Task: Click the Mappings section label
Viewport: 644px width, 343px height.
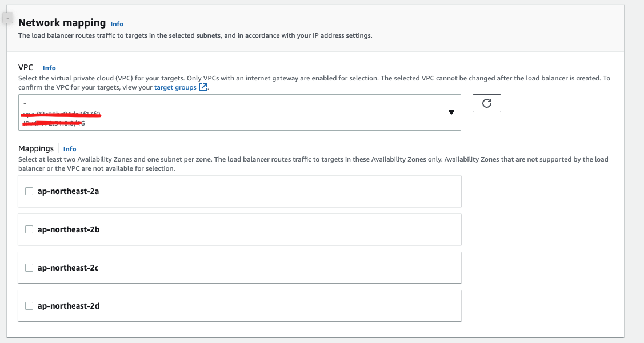Action: pos(36,148)
